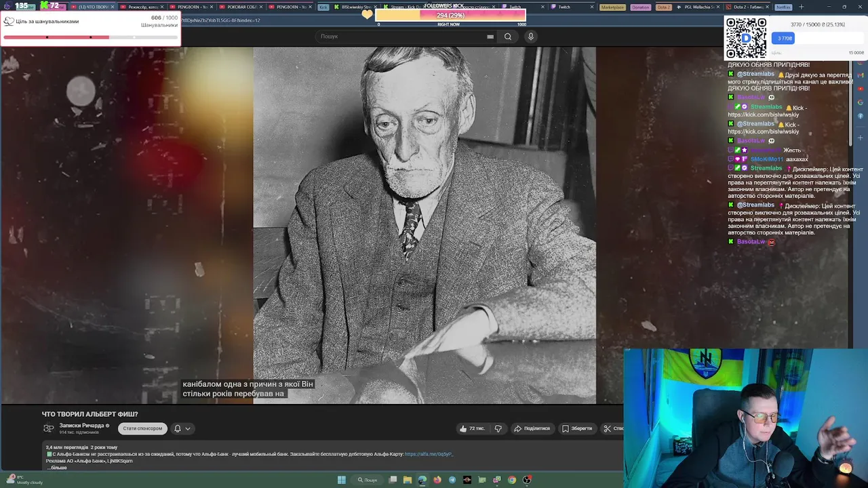This screenshot has width=868, height=488.
Task: Click SMoKiMo11 username in chat
Action: [x=766, y=159]
